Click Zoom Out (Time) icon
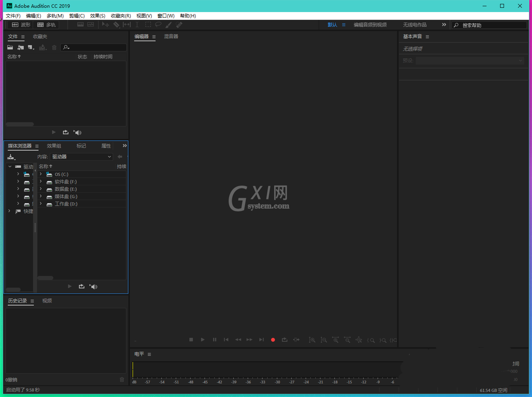The width and height of the screenshot is (532, 397). click(347, 340)
